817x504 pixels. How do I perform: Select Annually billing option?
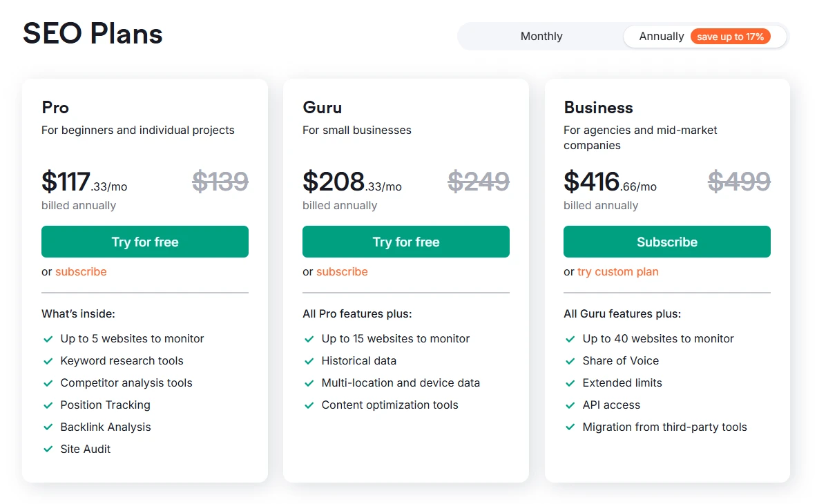(x=661, y=37)
